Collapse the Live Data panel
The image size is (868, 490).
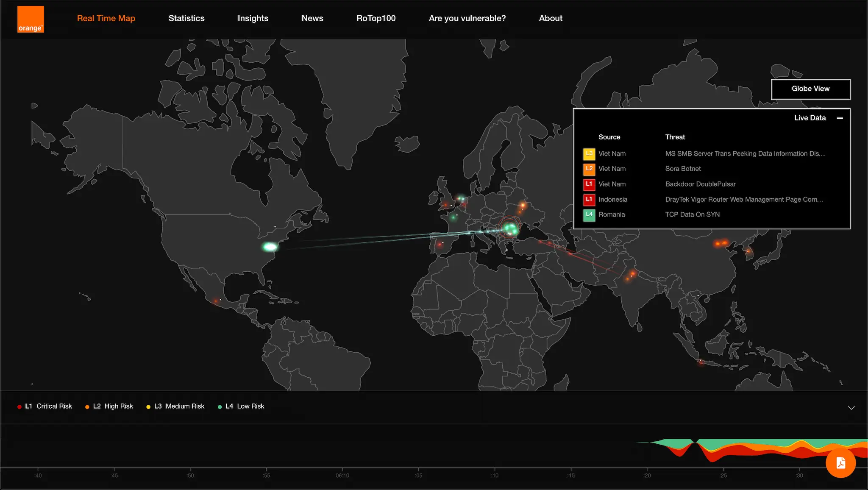pyautogui.click(x=840, y=118)
